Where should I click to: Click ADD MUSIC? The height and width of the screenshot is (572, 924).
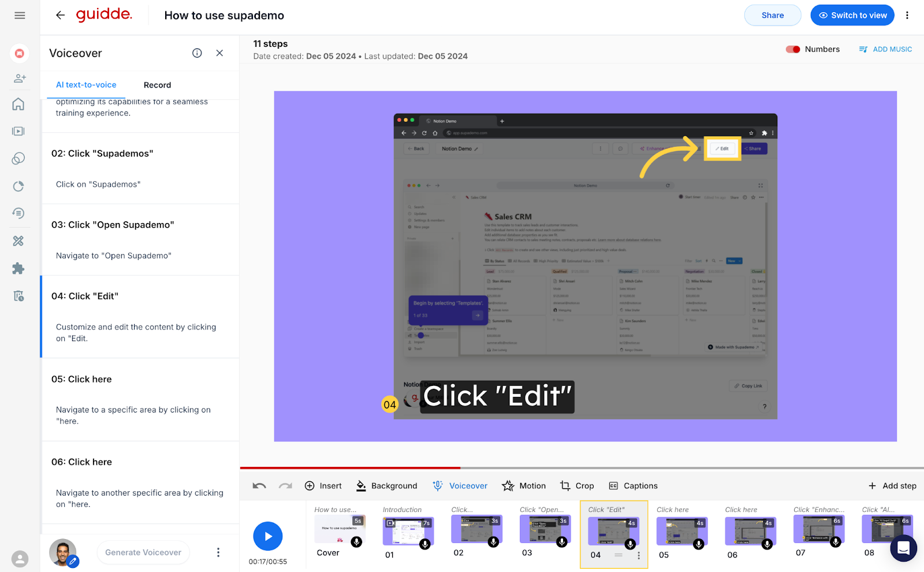[885, 49]
